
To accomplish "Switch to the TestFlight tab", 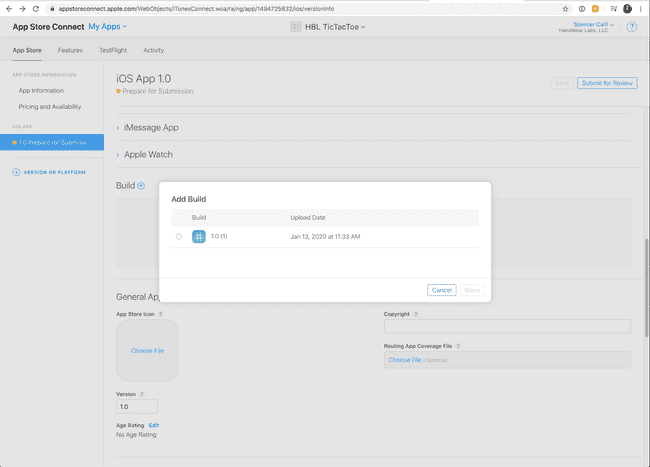I will 113,50.
